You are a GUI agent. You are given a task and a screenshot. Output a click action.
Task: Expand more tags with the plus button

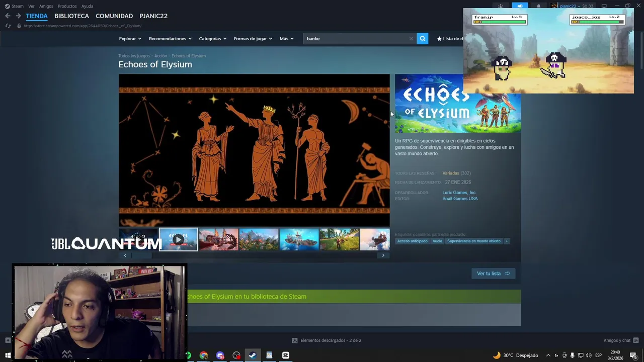tap(507, 241)
